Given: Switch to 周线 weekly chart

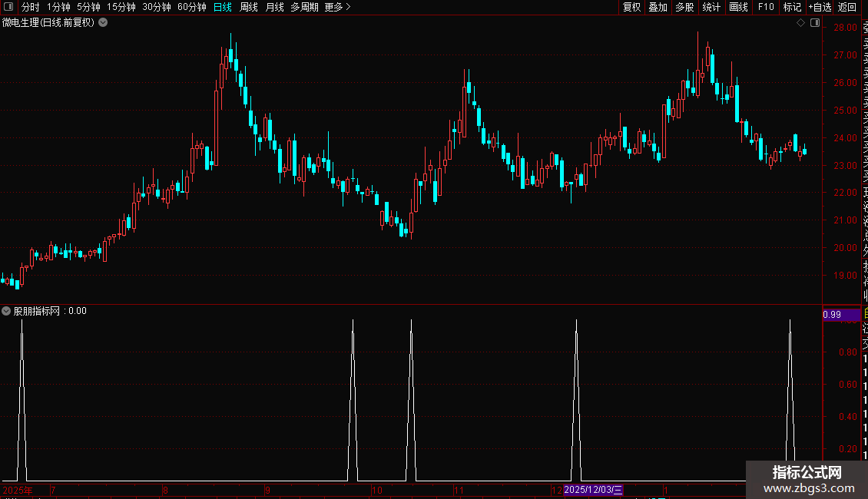Looking at the screenshot, I should pyautogui.click(x=249, y=7).
